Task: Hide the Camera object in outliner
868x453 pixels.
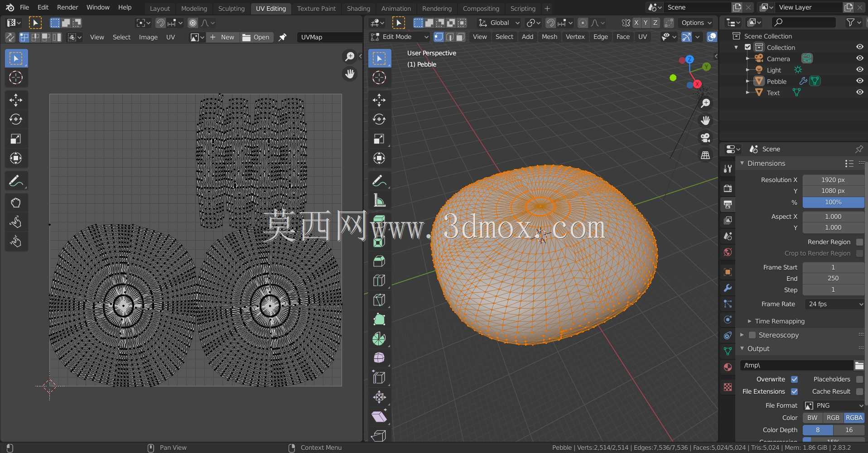Action: pyautogui.click(x=859, y=58)
